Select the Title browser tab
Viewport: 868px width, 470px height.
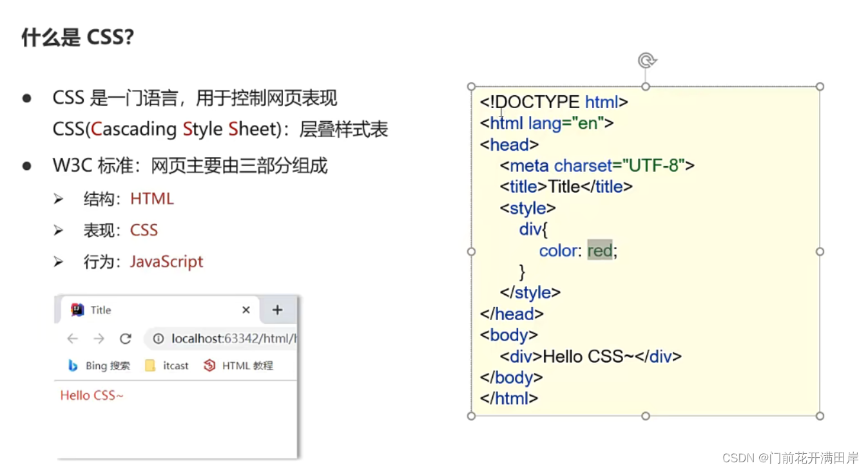pyautogui.click(x=160, y=310)
